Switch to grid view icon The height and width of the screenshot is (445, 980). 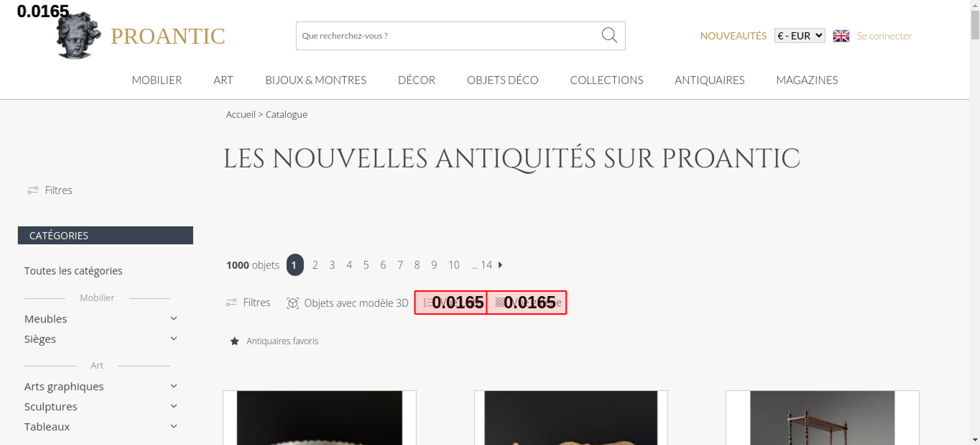click(x=499, y=302)
